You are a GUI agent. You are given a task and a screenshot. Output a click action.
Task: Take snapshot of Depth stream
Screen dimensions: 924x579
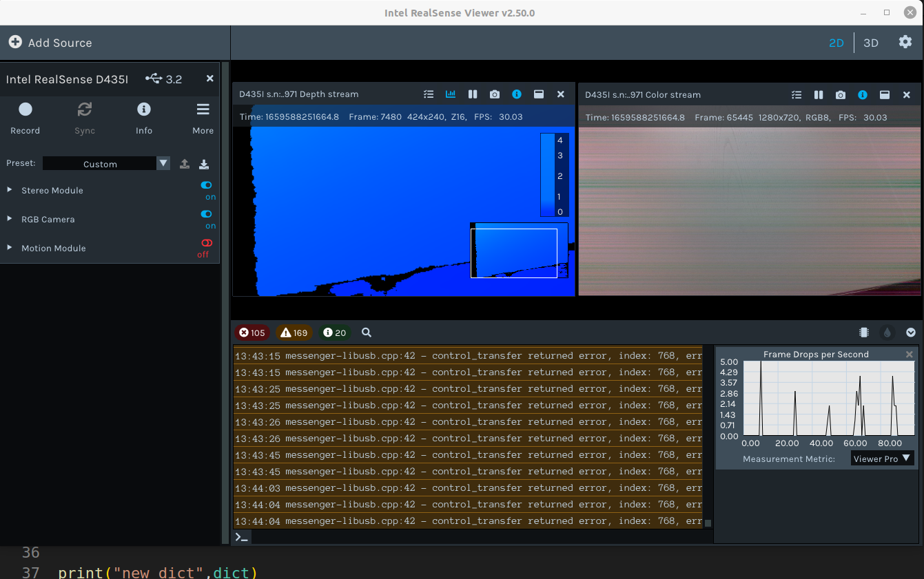[x=495, y=94]
